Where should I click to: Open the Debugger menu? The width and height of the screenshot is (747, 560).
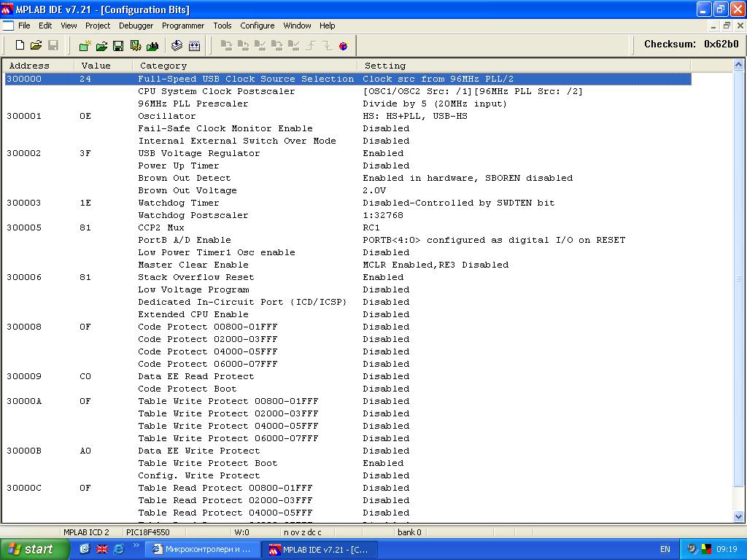click(136, 26)
